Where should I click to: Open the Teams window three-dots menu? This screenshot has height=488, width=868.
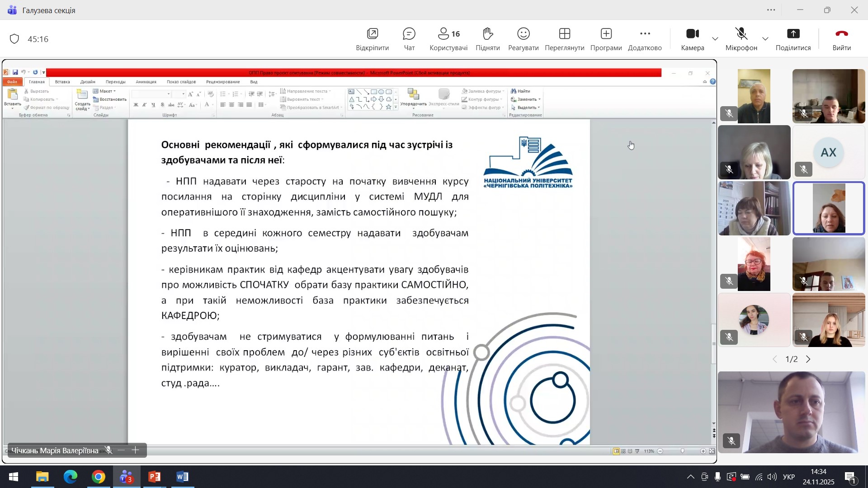tap(771, 10)
